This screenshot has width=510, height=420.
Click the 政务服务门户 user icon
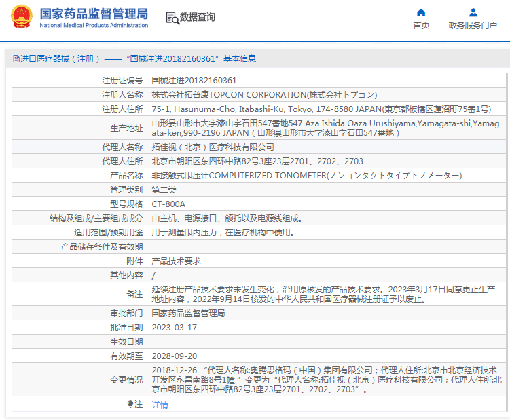tap(473, 13)
